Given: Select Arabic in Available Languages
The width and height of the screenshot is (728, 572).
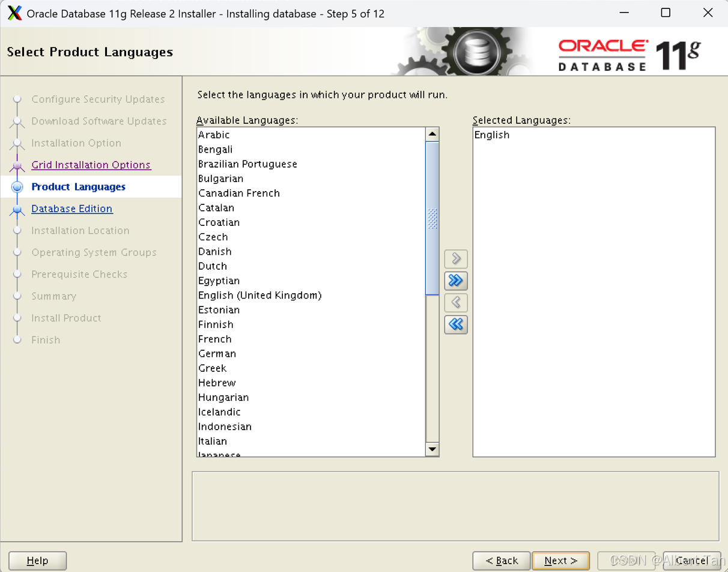Looking at the screenshot, I should pyautogui.click(x=311, y=135).
